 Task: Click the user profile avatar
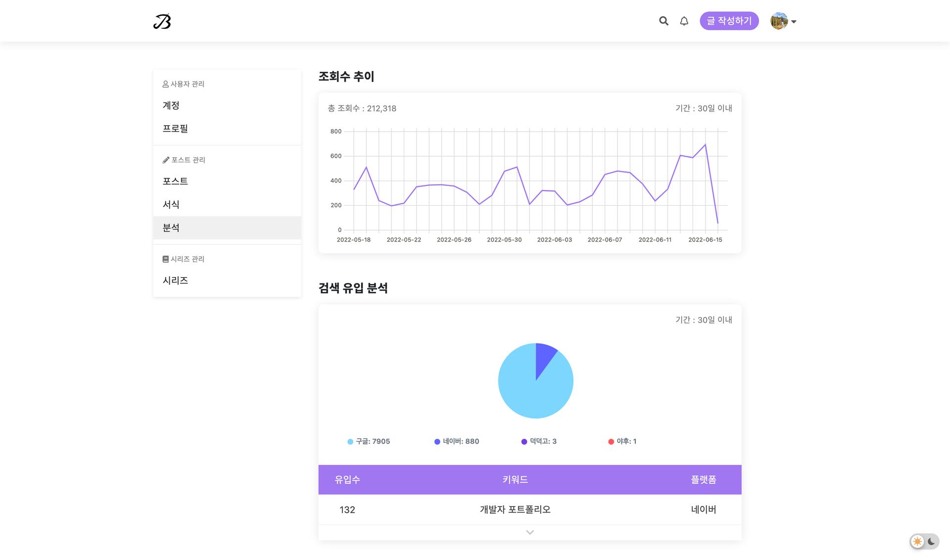coord(779,21)
